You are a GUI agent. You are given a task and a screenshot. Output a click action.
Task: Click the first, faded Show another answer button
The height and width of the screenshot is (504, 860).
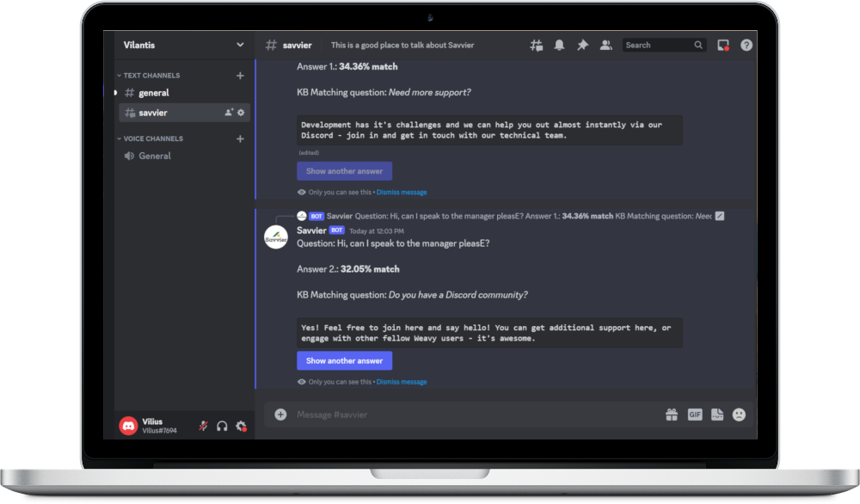coord(345,171)
